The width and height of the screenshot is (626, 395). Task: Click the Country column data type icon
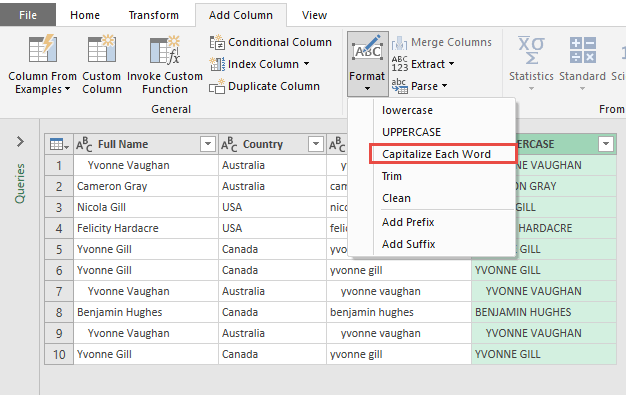229,144
